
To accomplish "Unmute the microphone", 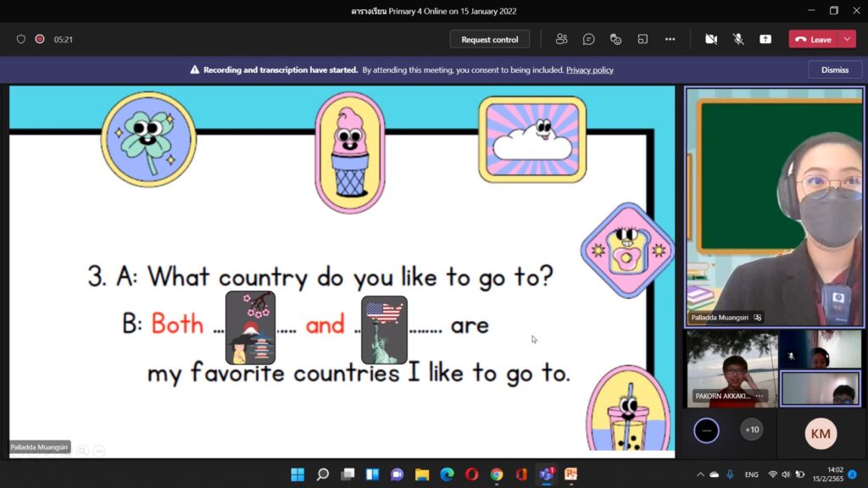I will 738,39.
